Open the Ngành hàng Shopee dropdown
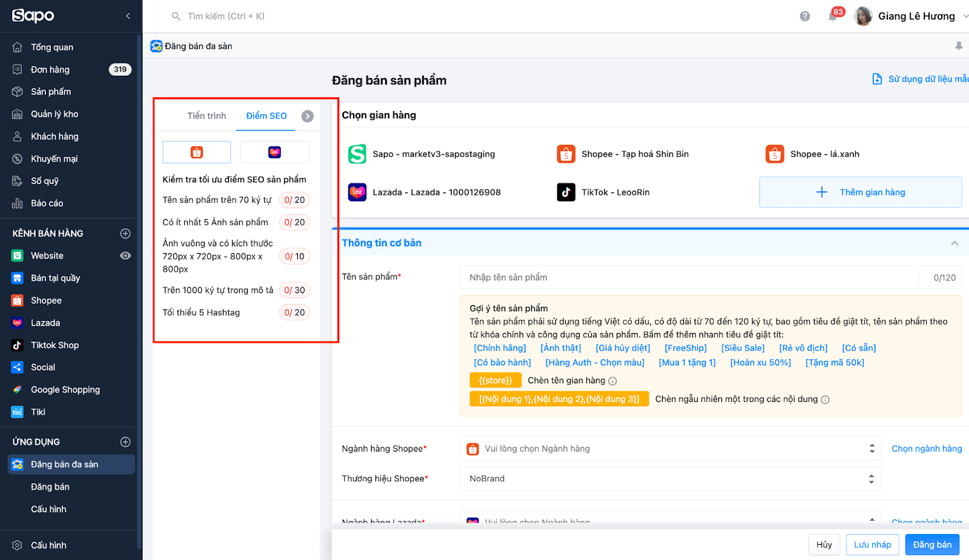Screen dimensions: 969x560 pyautogui.click(x=670, y=449)
